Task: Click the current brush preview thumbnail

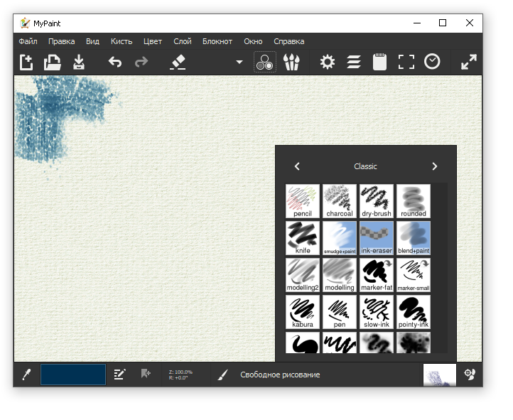Action: (x=440, y=375)
